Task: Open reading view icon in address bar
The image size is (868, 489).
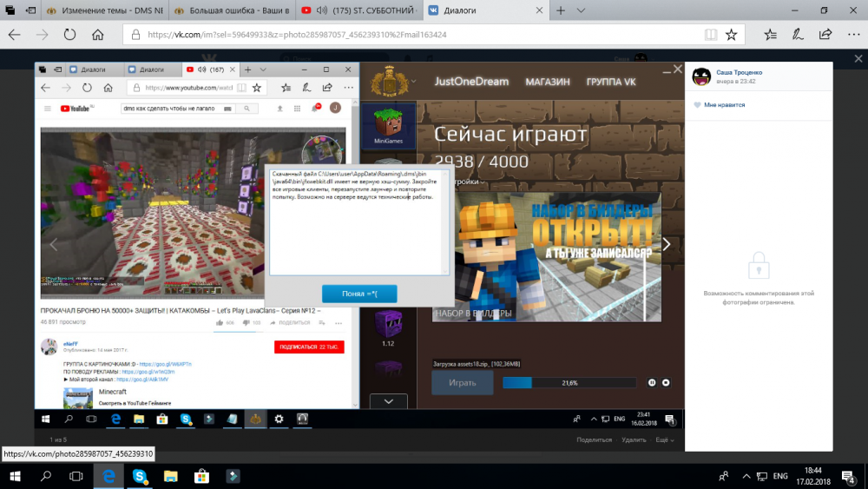Action: click(710, 35)
